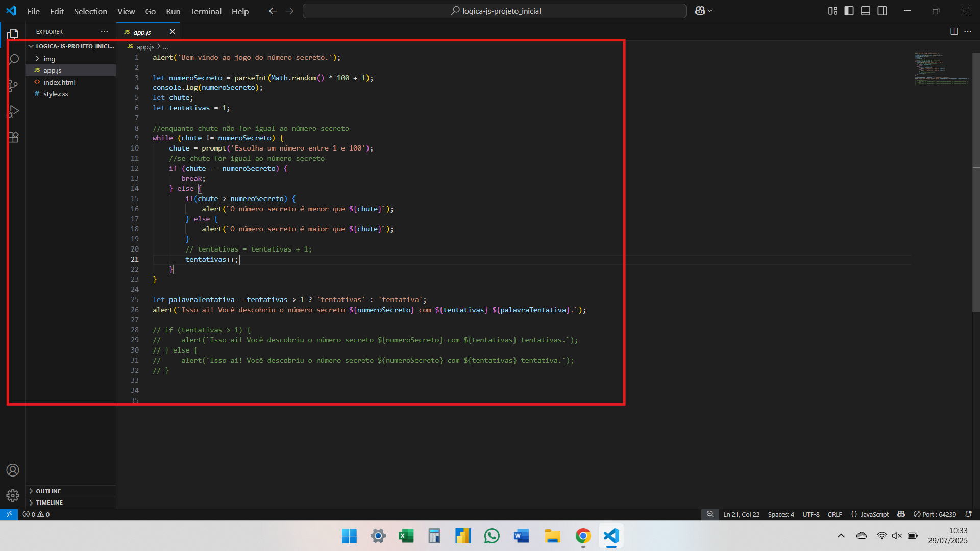Open the Terminal menu
This screenshot has width=980, height=551.
(206, 11)
